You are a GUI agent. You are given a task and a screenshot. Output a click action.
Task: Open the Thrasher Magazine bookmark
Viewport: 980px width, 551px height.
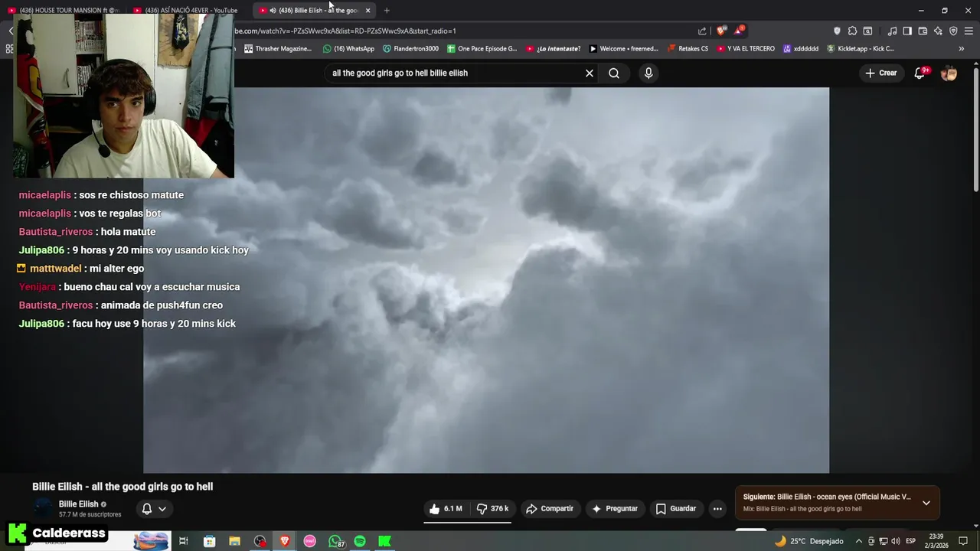[278, 49]
